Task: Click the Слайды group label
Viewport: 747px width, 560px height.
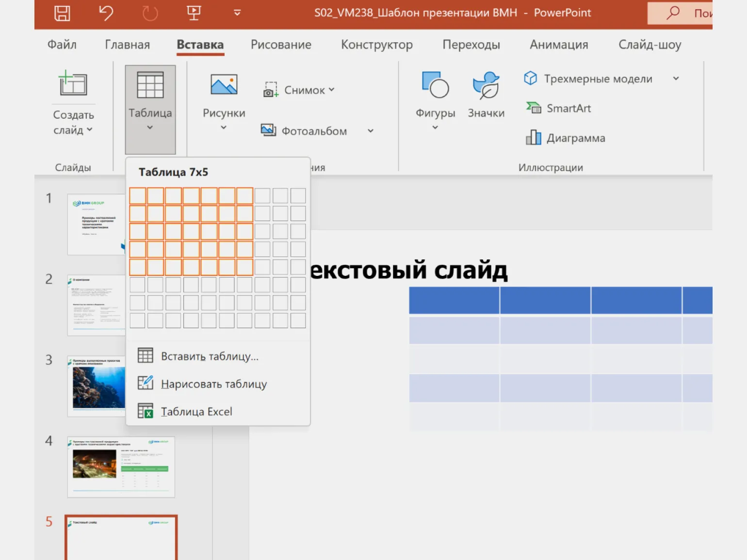Action: pyautogui.click(x=73, y=167)
